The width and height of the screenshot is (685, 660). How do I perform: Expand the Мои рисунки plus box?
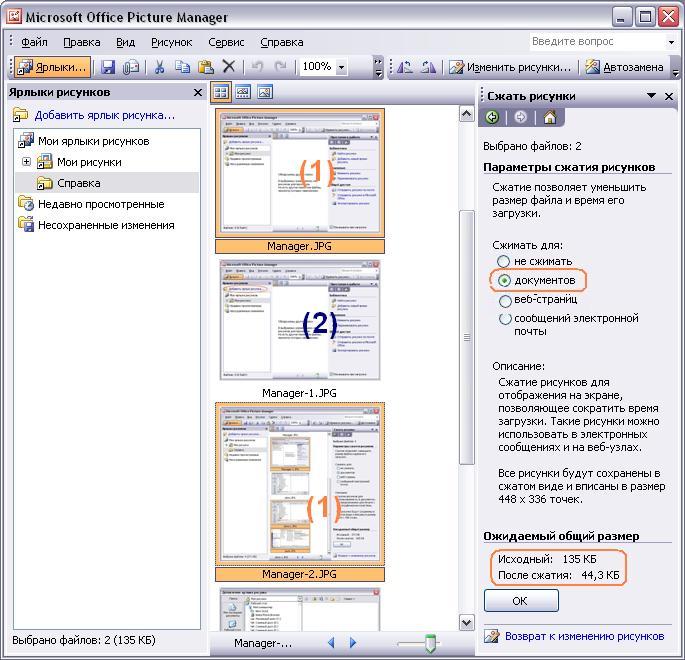26,162
